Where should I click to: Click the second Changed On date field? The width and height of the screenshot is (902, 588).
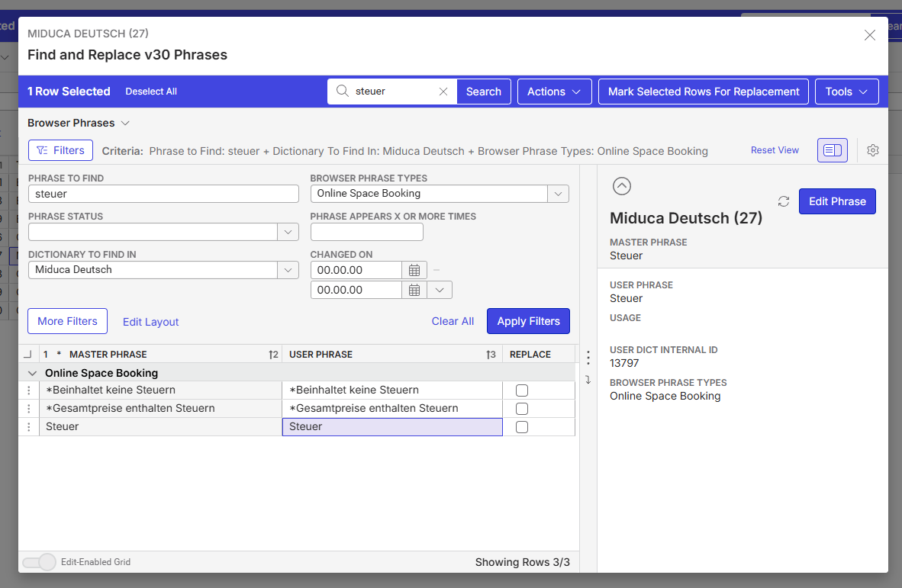coord(356,291)
